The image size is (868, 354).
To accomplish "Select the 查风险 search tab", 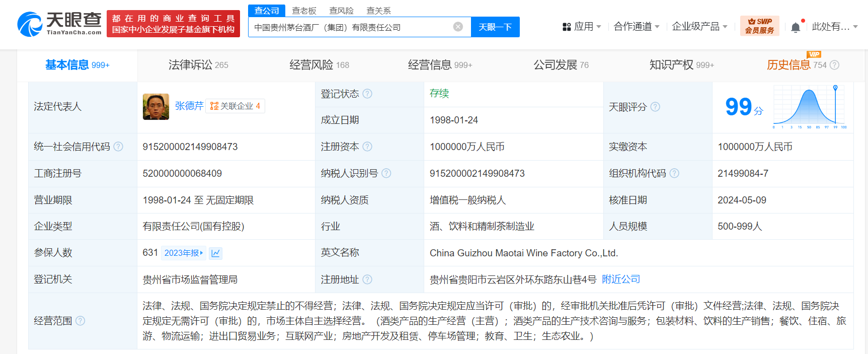I will tap(341, 11).
